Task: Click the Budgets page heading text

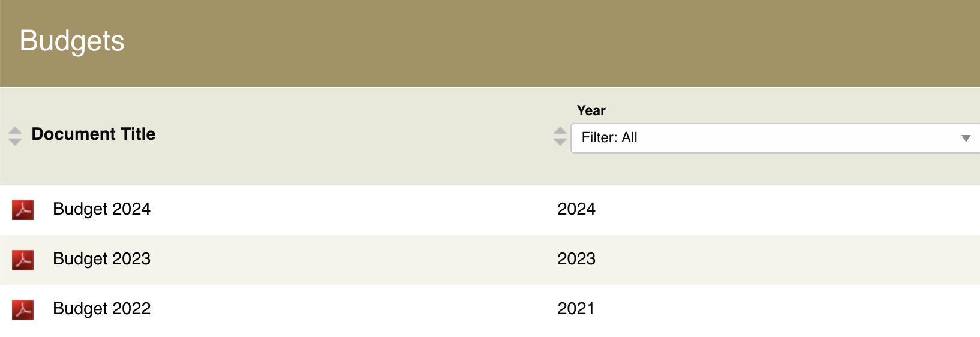Action: coord(72,41)
